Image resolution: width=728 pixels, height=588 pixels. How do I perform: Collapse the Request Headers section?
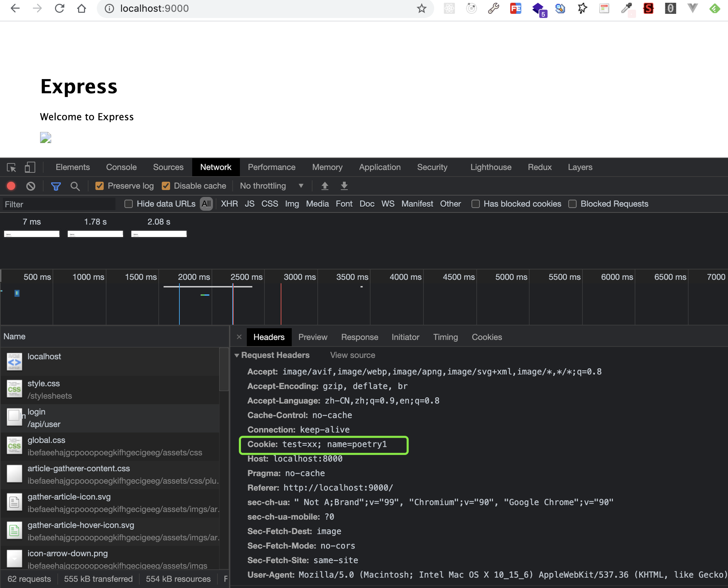[x=237, y=355]
